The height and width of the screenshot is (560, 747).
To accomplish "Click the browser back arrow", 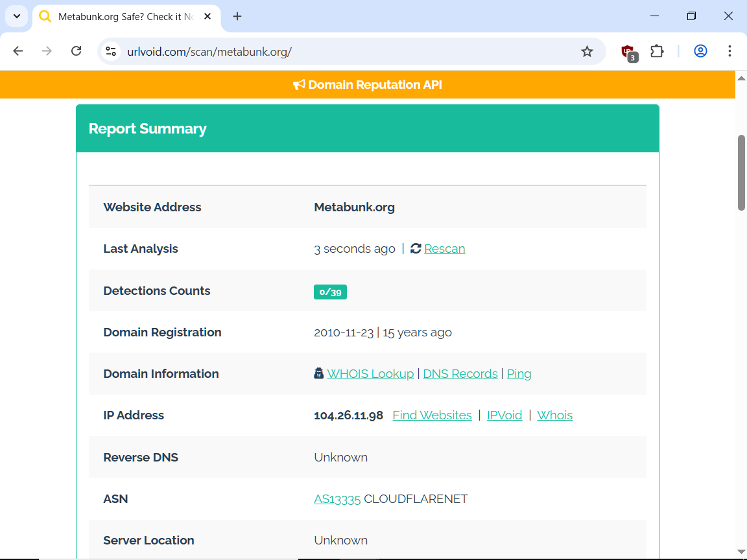I will [x=18, y=51].
